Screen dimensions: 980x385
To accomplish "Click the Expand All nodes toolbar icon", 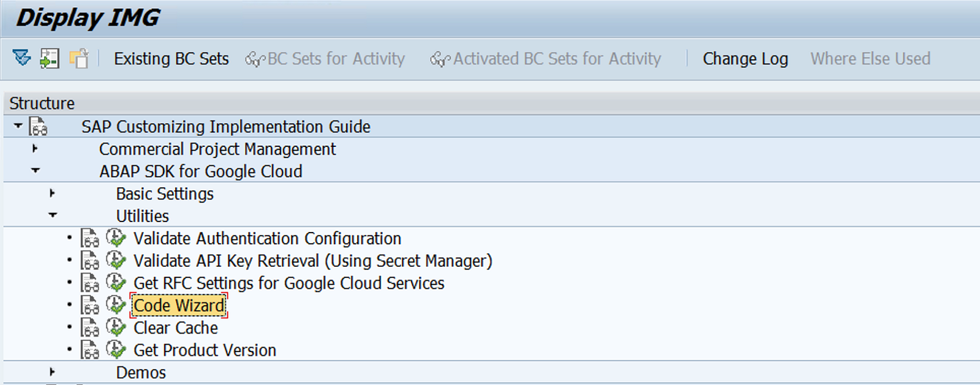I will coord(22,58).
